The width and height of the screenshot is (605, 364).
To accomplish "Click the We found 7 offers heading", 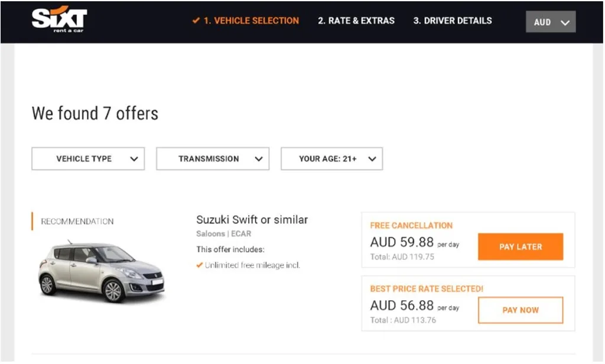I will pyautogui.click(x=95, y=113).
